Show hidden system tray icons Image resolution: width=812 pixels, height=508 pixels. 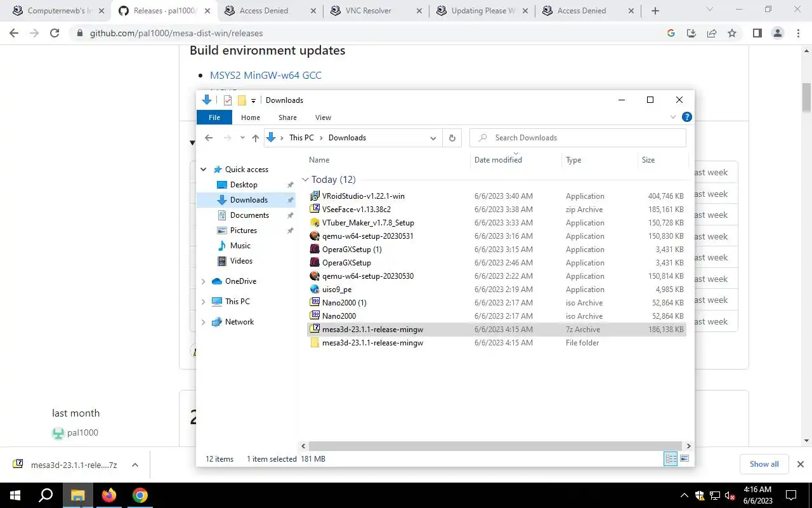pyautogui.click(x=684, y=495)
